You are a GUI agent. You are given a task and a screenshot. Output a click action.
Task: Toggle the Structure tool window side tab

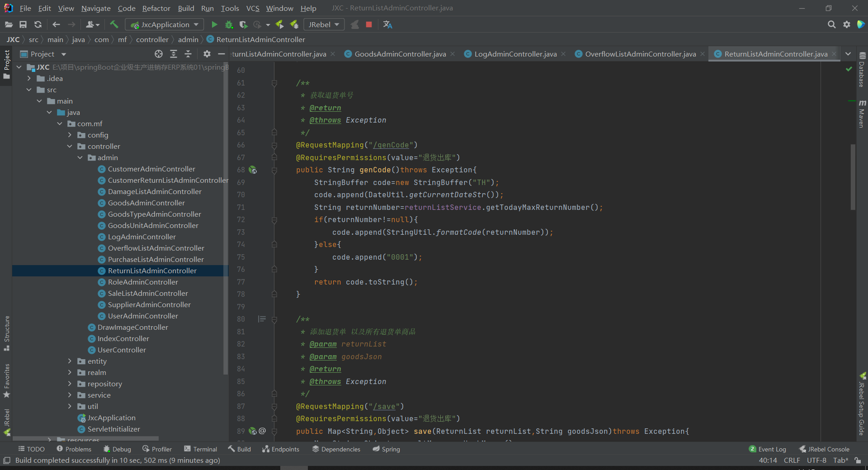click(6, 333)
